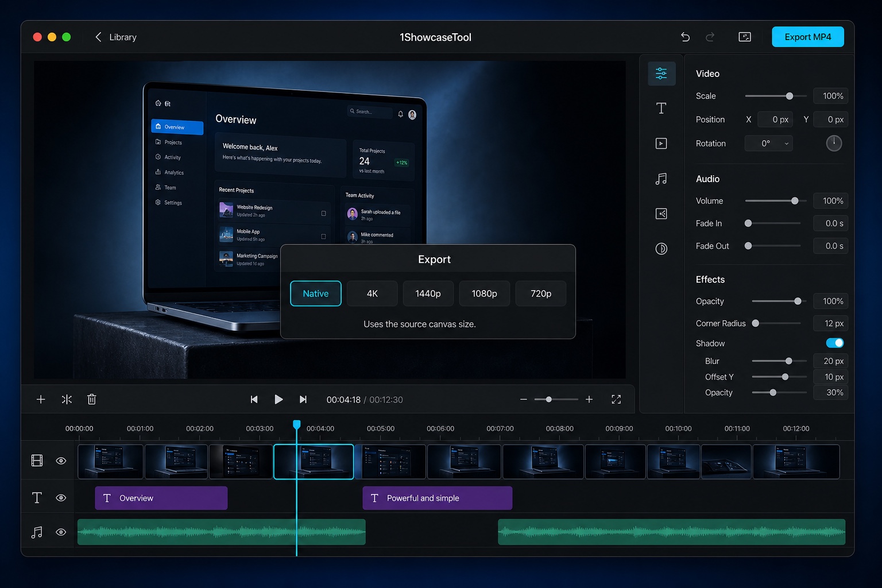This screenshot has width=882, height=588.
Task: Click the undo arrow icon
Action: click(685, 37)
